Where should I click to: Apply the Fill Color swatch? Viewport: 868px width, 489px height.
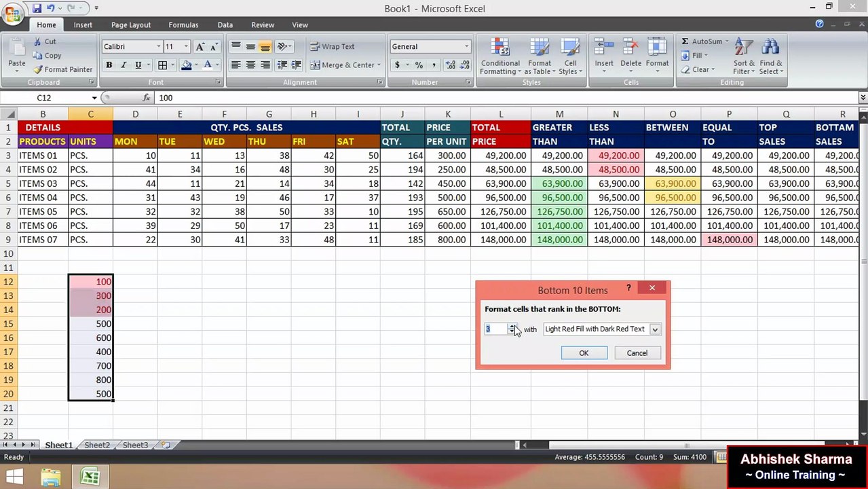pos(187,65)
